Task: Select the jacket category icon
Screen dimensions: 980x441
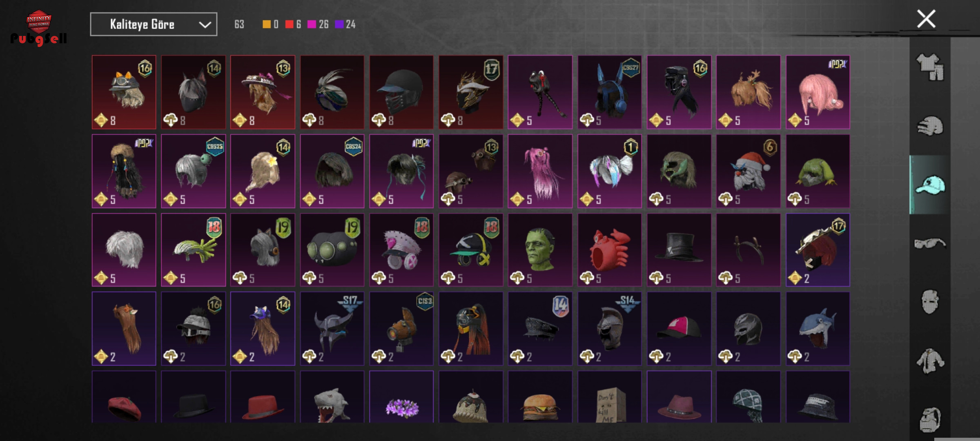Action: [930, 361]
